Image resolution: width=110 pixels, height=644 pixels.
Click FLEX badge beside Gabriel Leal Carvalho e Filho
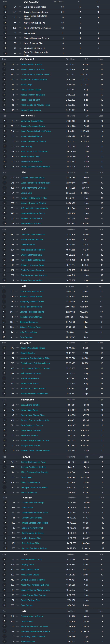coord(17,198)
